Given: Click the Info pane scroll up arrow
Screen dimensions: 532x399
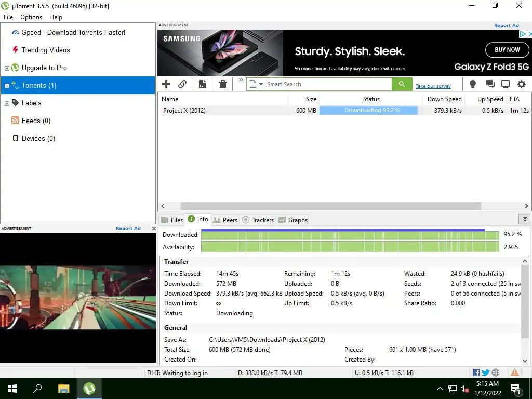Looking at the screenshot, I should (525, 261).
